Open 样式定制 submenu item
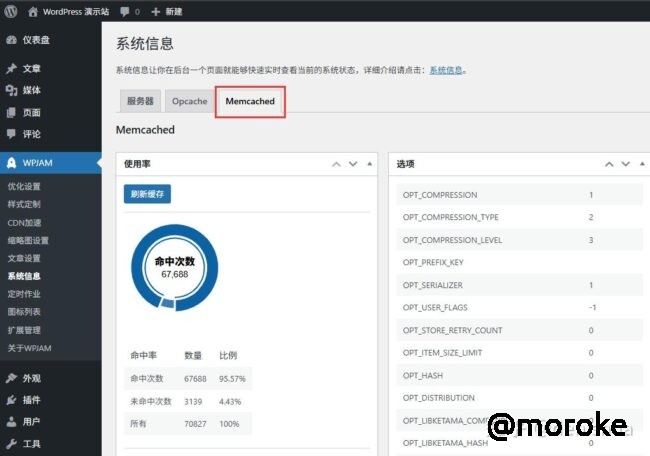Viewport: 650px width, 456px height. click(24, 204)
